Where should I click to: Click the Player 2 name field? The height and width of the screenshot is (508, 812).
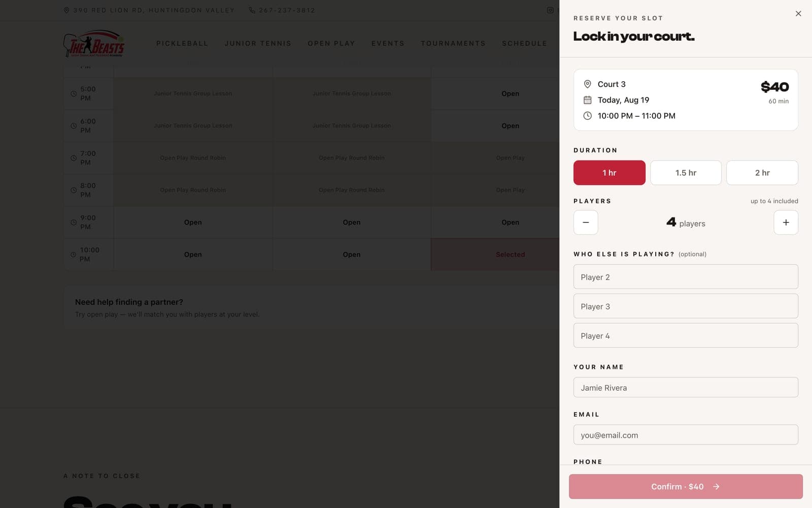point(686,277)
